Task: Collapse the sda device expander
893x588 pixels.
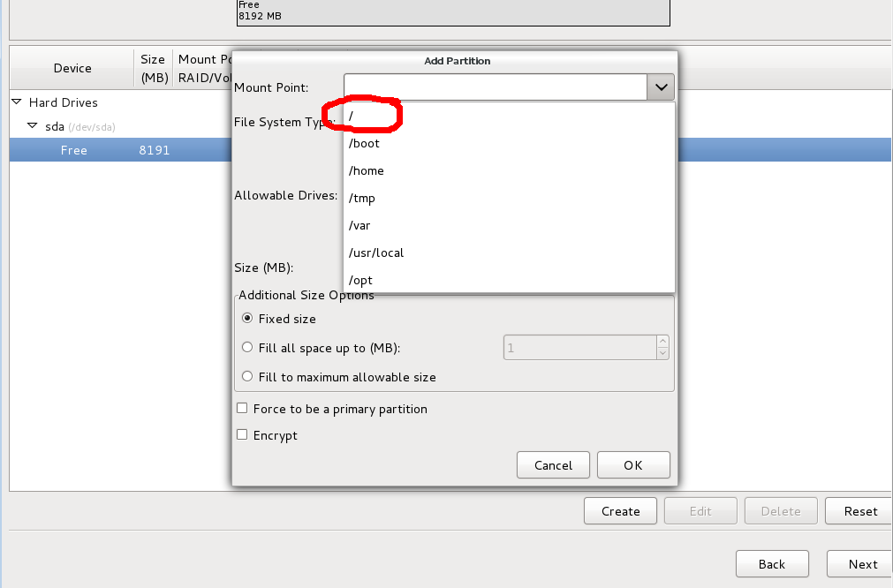Action: [33, 125]
